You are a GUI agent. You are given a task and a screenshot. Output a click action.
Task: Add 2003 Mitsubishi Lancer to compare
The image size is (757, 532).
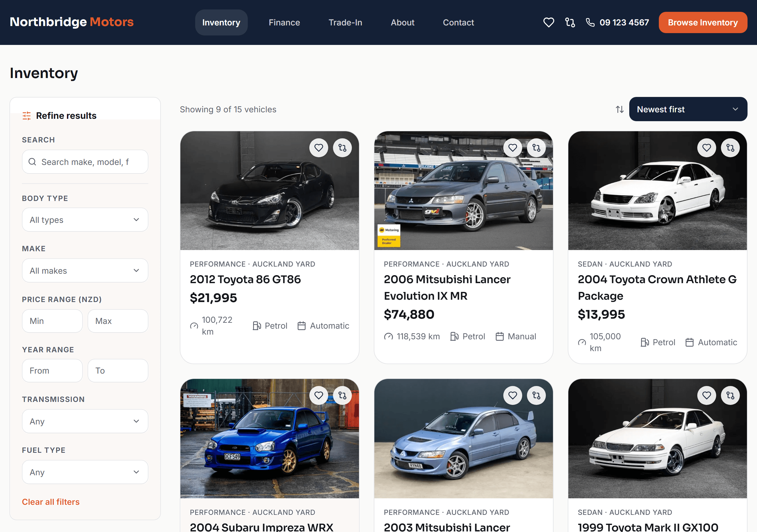tap(536, 395)
